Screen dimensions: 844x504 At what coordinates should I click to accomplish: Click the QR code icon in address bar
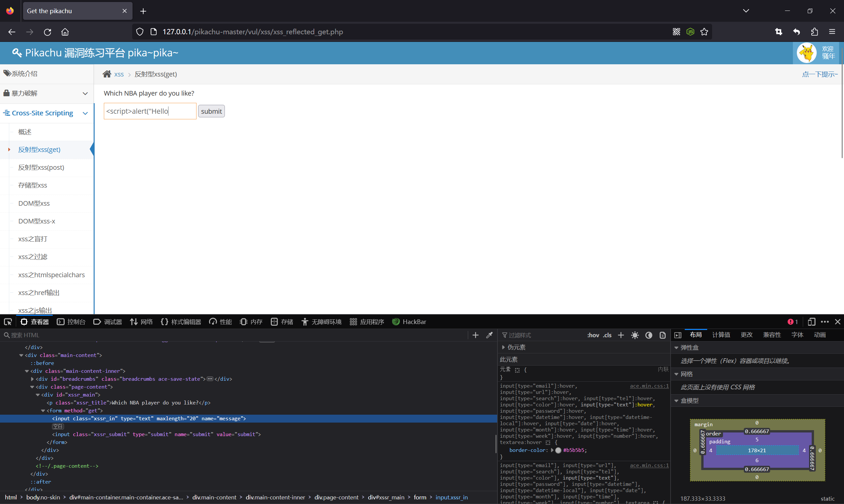tap(676, 32)
